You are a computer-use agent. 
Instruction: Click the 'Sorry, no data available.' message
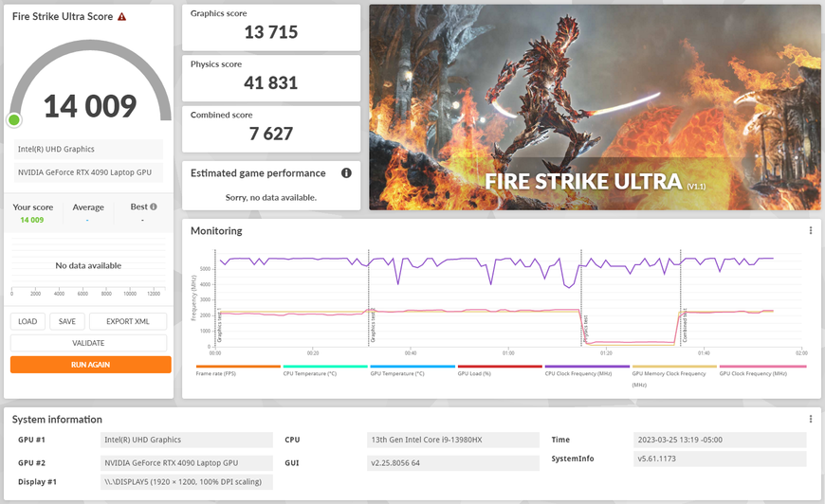[x=271, y=198]
